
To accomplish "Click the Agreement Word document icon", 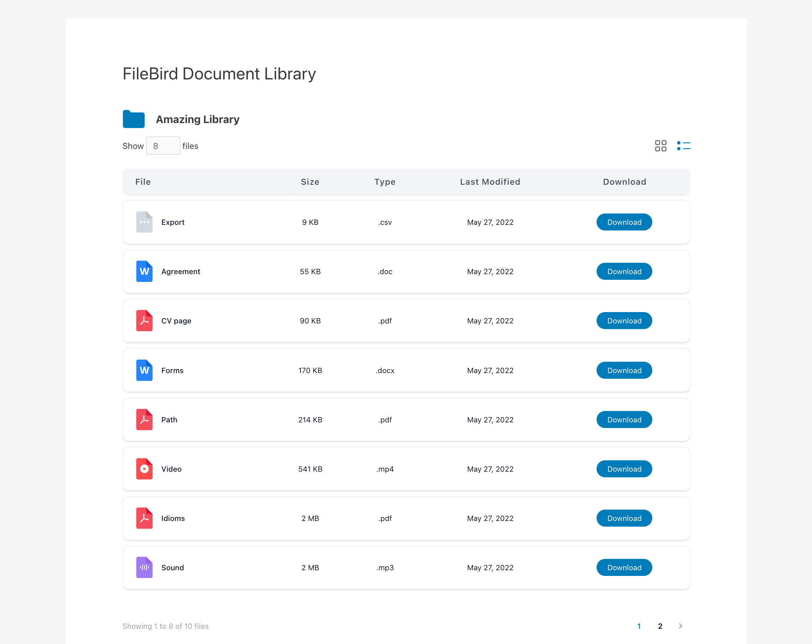I will click(144, 271).
